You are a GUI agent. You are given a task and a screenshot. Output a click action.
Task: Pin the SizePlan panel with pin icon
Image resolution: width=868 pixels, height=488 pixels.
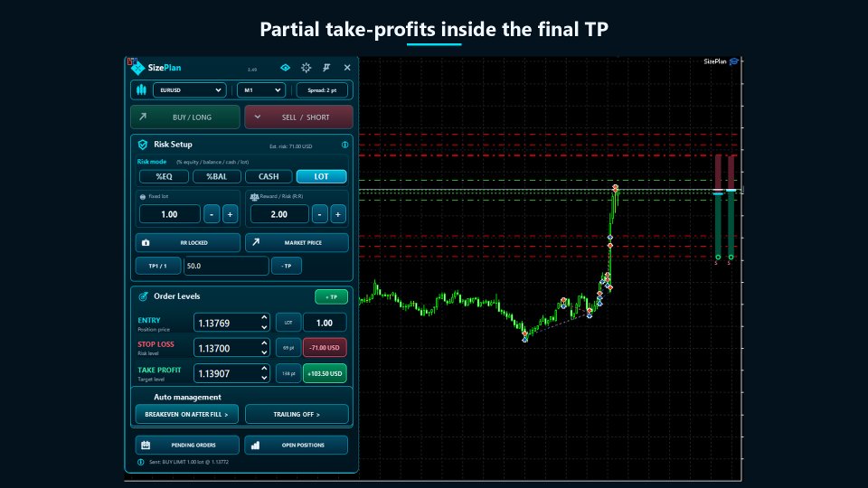[326, 68]
